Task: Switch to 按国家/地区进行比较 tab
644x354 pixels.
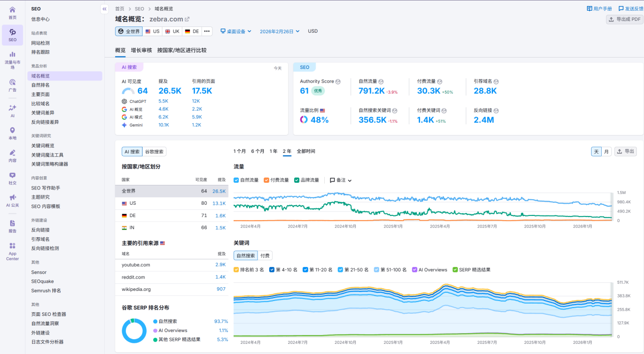Action: click(x=182, y=50)
